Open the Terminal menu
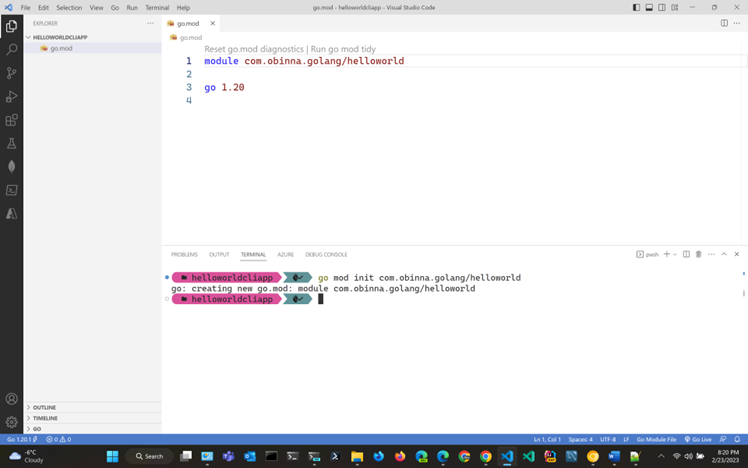748x468 pixels. 157,8
